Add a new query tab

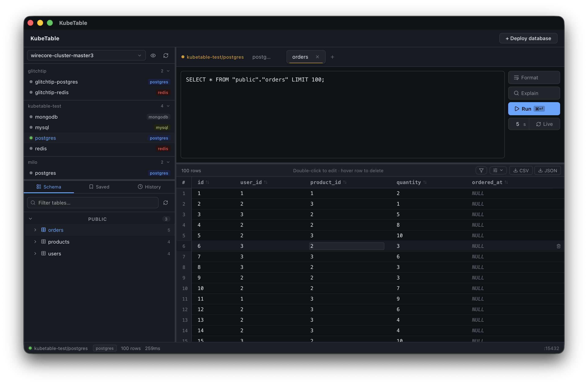point(332,57)
